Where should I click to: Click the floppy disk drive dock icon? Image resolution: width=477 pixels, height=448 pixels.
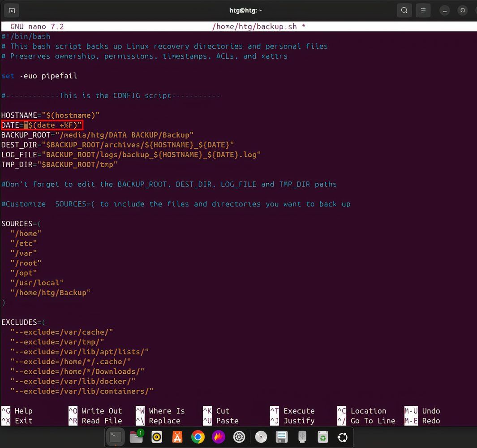click(281, 437)
